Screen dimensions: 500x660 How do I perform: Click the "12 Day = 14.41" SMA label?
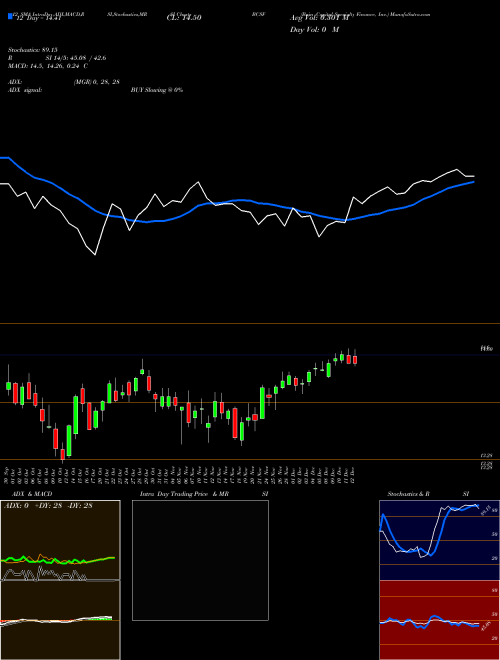(x=38, y=18)
